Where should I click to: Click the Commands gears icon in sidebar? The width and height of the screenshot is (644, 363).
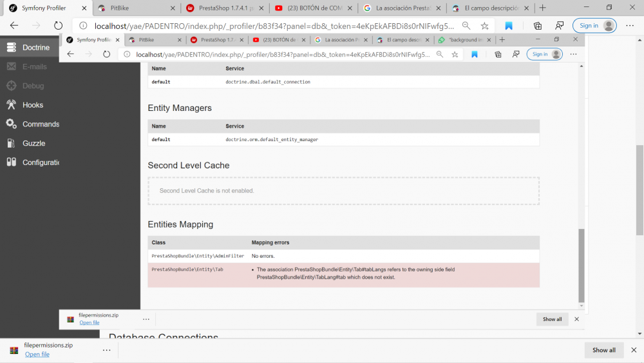[11, 124]
